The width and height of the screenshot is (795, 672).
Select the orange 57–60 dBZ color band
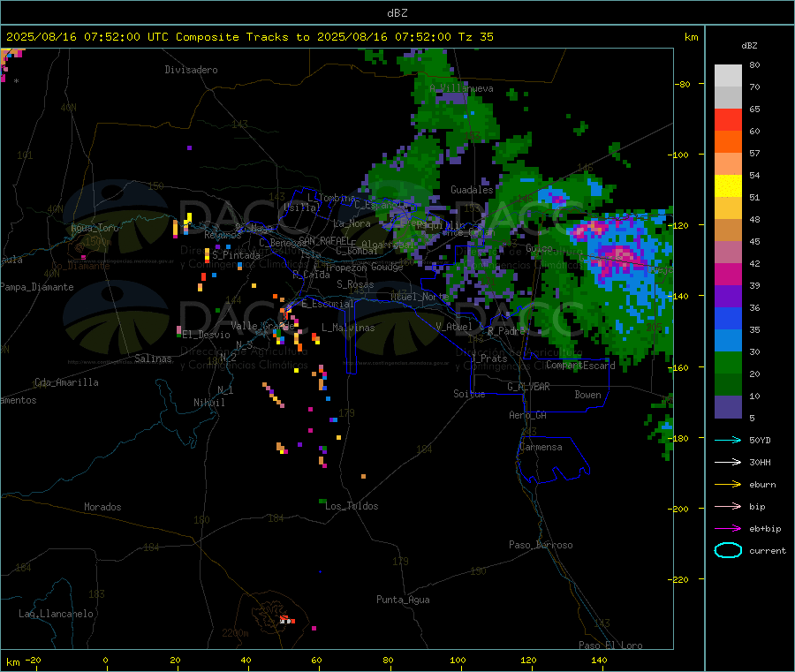click(728, 142)
